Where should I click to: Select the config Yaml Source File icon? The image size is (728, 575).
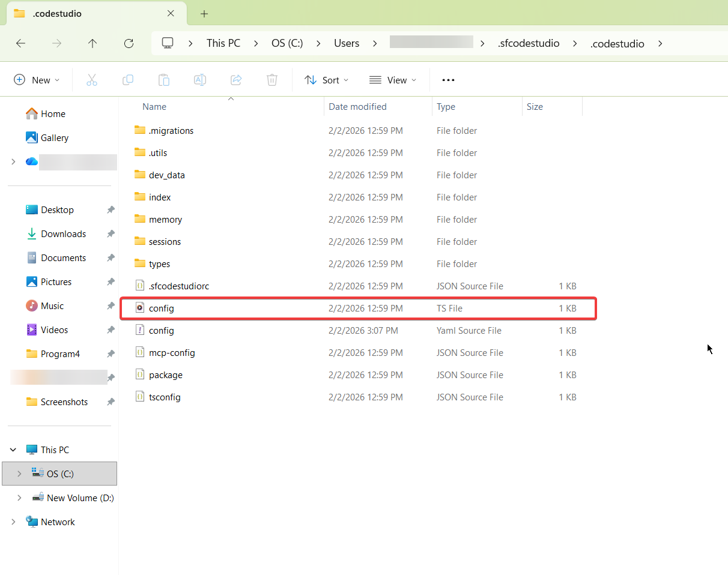point(140,331)
